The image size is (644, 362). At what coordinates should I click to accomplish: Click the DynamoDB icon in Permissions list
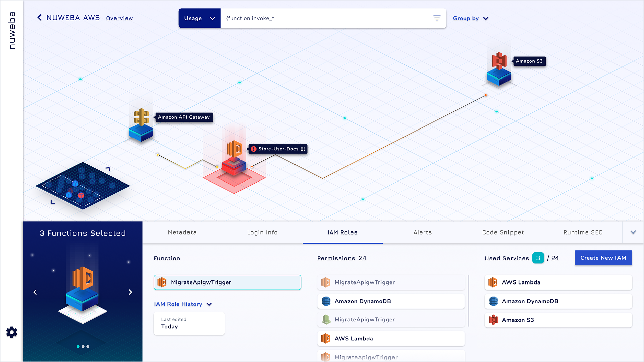[326, 301]
